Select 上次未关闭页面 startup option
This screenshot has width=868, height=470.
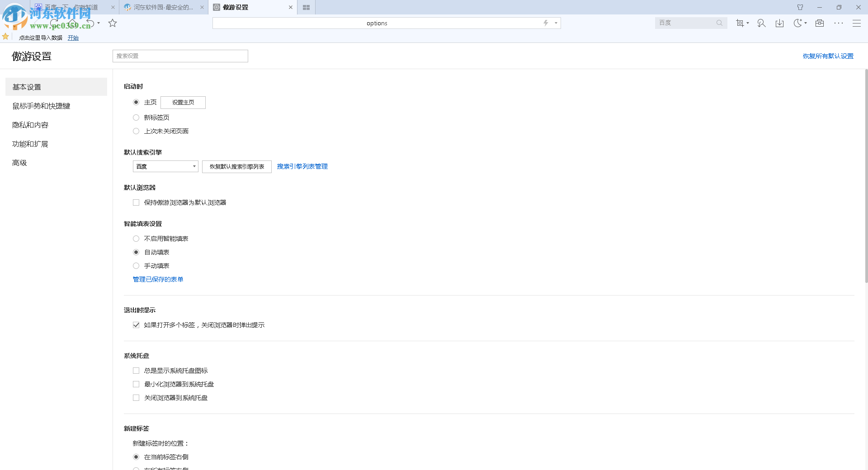click(136, 131)
